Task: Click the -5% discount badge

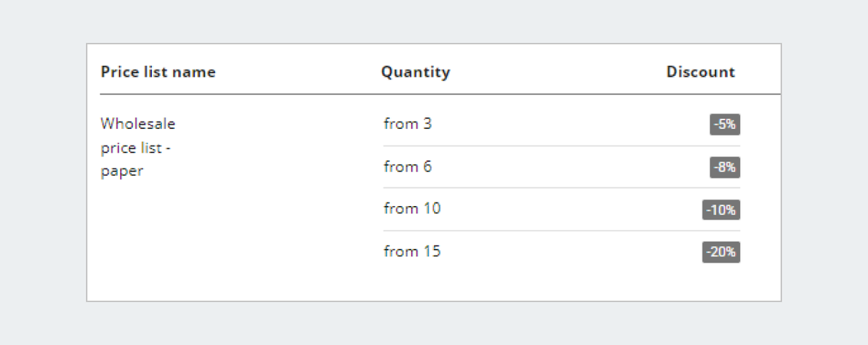Action: (x=725, y=124)
